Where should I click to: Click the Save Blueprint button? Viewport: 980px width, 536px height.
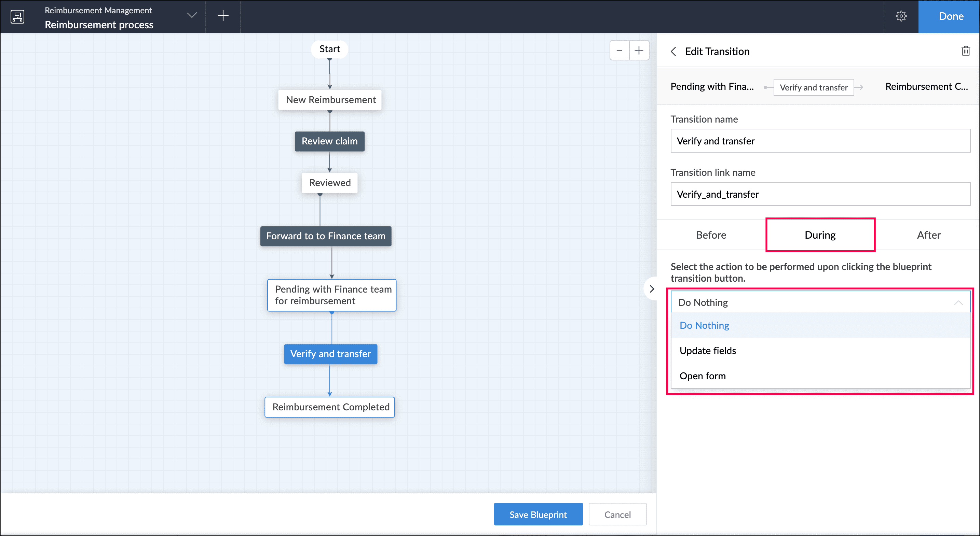tap(538, 514)
